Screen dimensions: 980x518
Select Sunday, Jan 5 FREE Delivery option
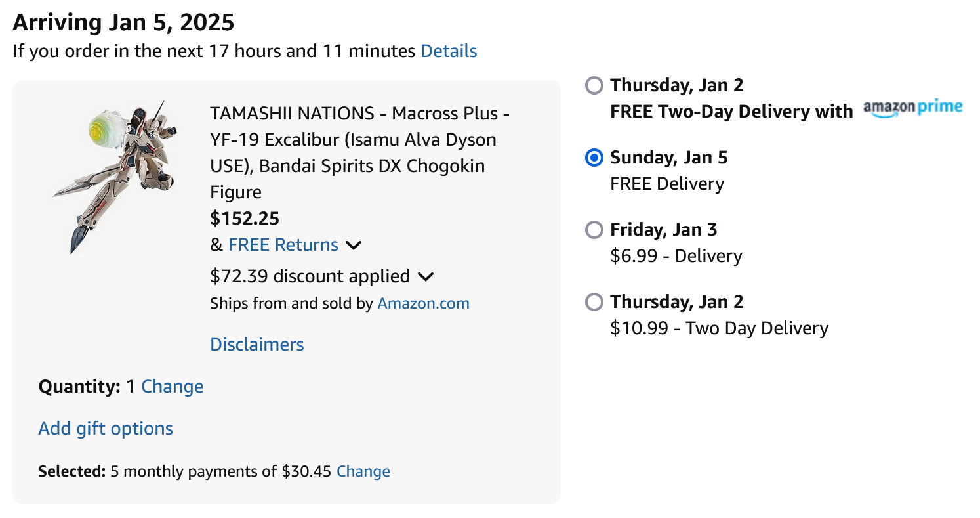(594, 158)
